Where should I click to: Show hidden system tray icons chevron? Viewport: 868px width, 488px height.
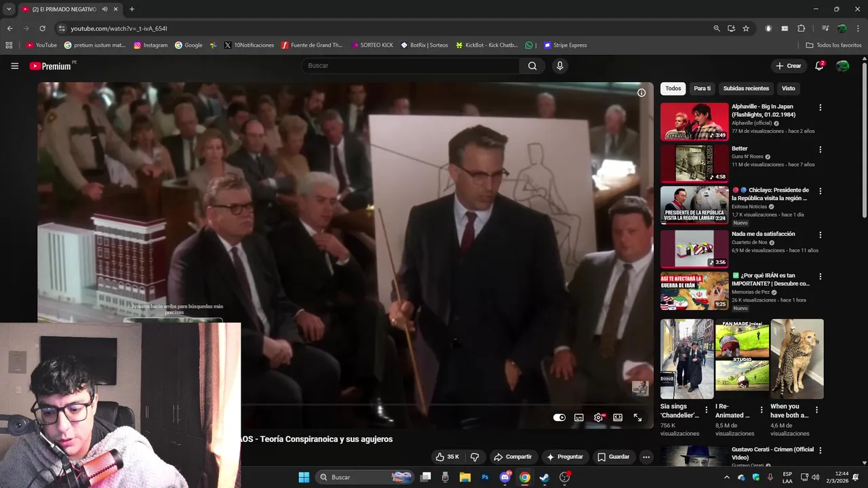click(x=727, y=477)
